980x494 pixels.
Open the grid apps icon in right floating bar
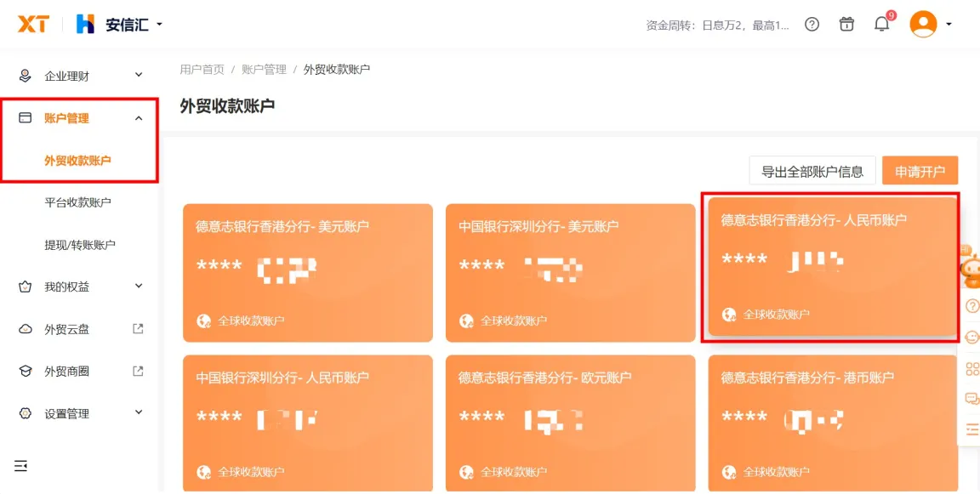[972, 368]
